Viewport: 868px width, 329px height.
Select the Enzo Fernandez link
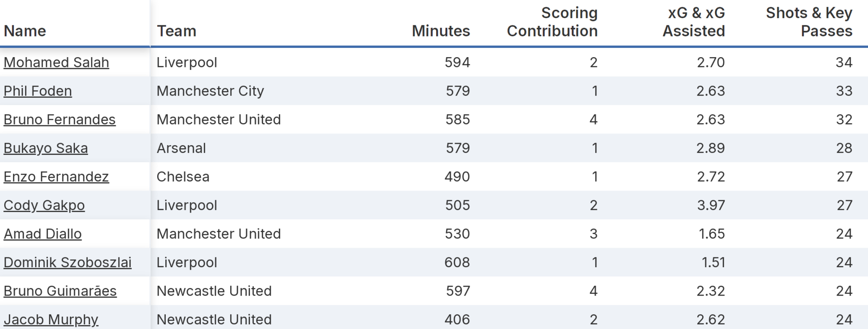(x=56, y=177)
